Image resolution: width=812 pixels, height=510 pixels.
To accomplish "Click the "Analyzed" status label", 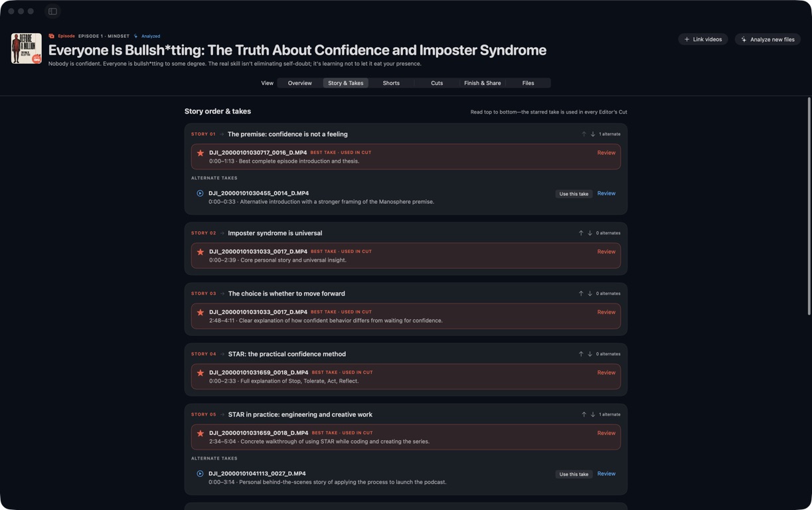I will pyautogui.click(x=151, y=37).
